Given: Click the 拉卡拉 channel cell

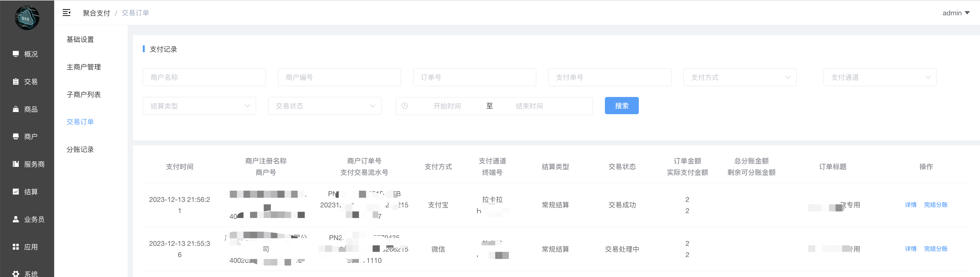Looking at the screenshot, I should click(492, 199).
